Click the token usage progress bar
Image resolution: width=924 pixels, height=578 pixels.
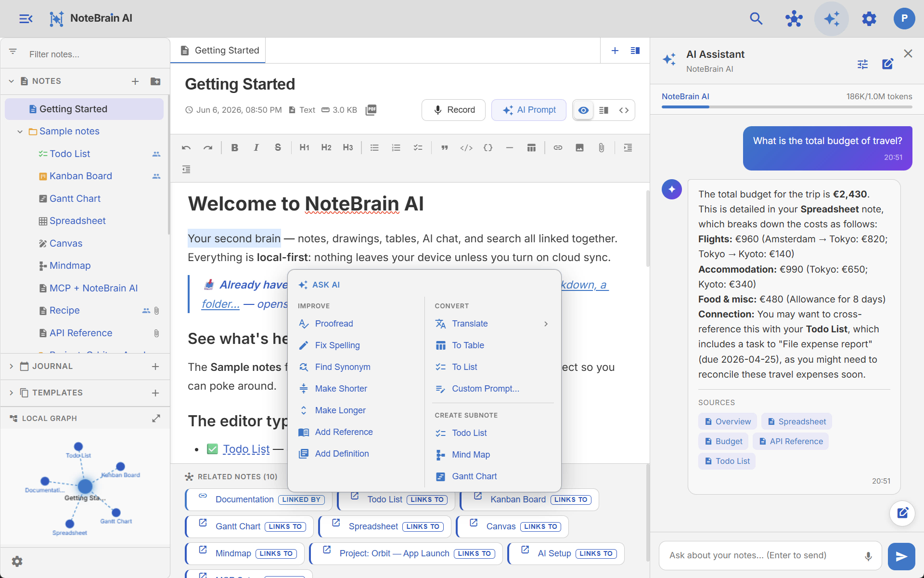point(787,107)
